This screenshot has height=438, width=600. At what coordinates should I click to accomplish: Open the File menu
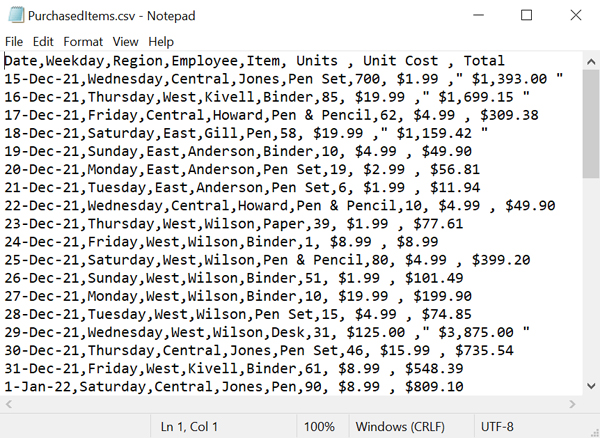[x=14, y=41]
